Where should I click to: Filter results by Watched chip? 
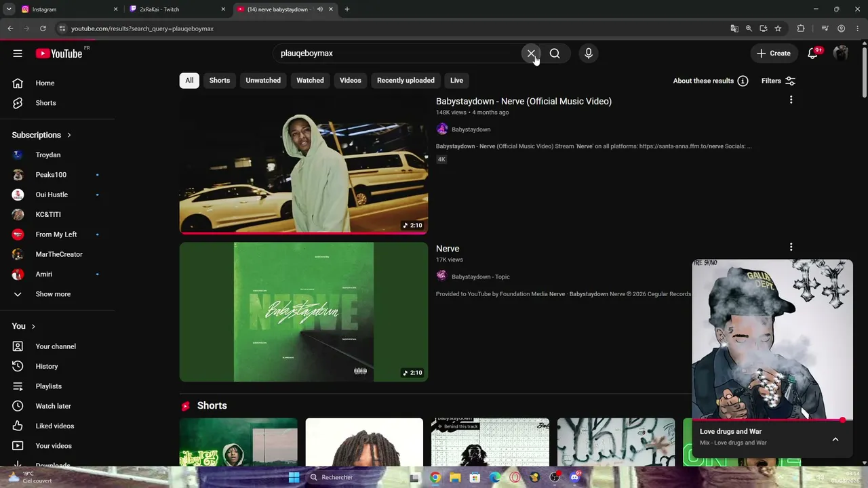[x=310, y=81]
